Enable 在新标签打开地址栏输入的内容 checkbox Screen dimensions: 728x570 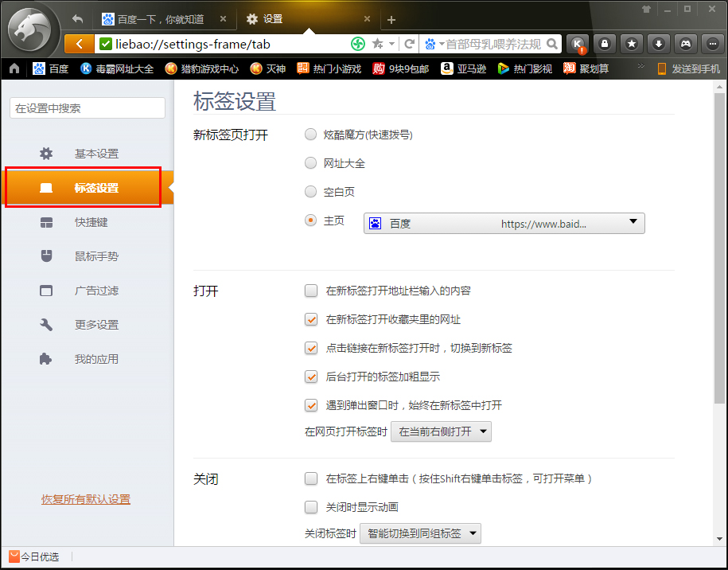click(x=310, y=291)
